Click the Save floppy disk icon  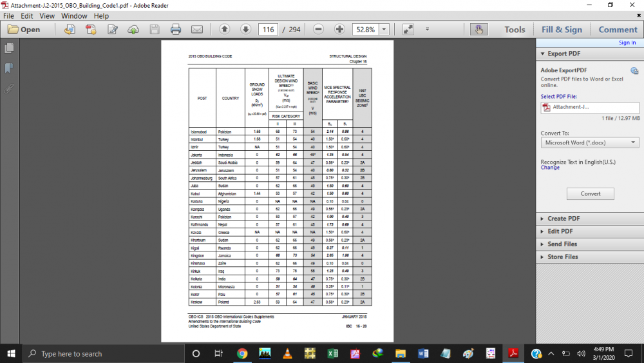pyautogui.click(x=155, y=30)
